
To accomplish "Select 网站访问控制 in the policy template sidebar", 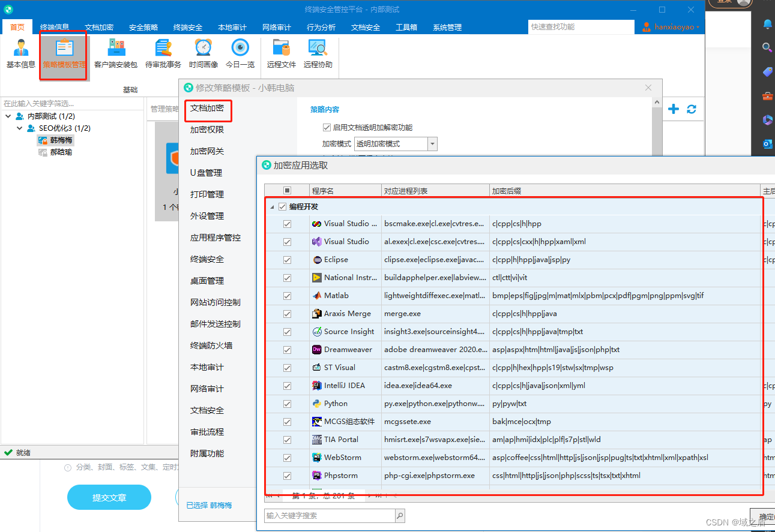I will tap(215, 302).
